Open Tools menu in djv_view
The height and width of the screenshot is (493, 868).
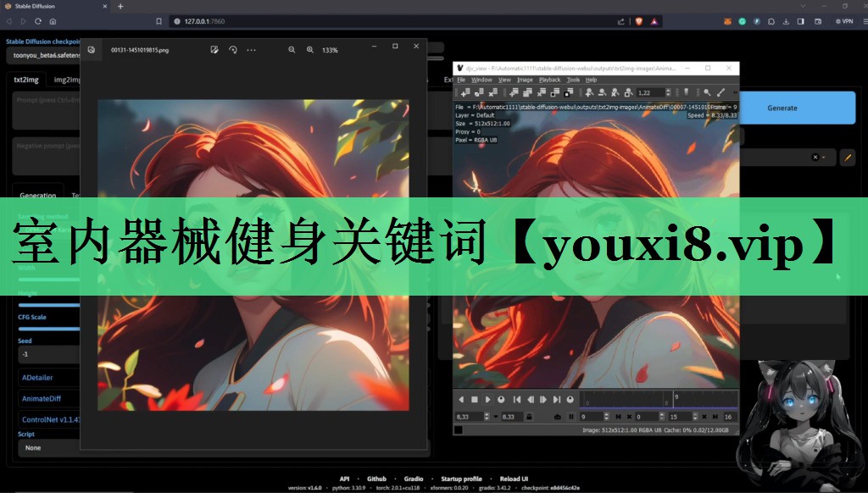coord(573,80)
